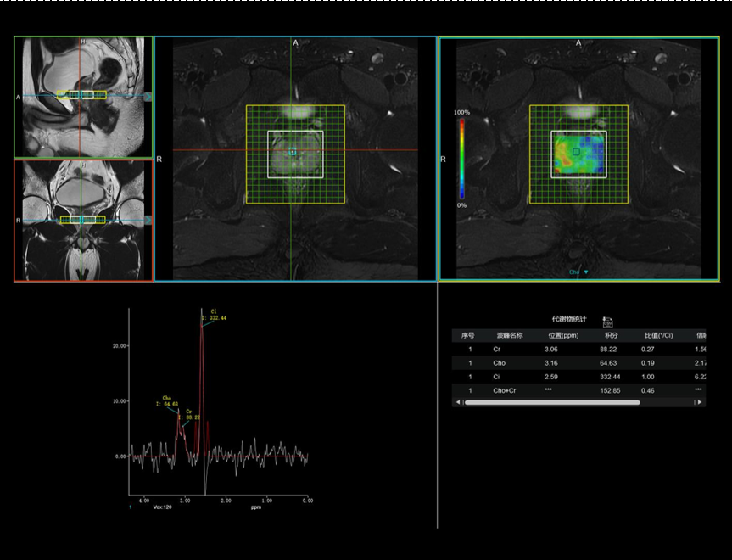Select the cyan voxel marker in axial view
Viewport: 732px width, 560px height.
[x=292, y=152]
